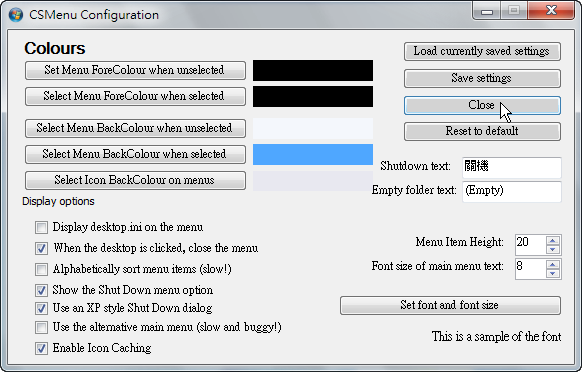Enable Display desktop.ini on the menu
This screenshot has height=372, width=582.
pos(41,227)
